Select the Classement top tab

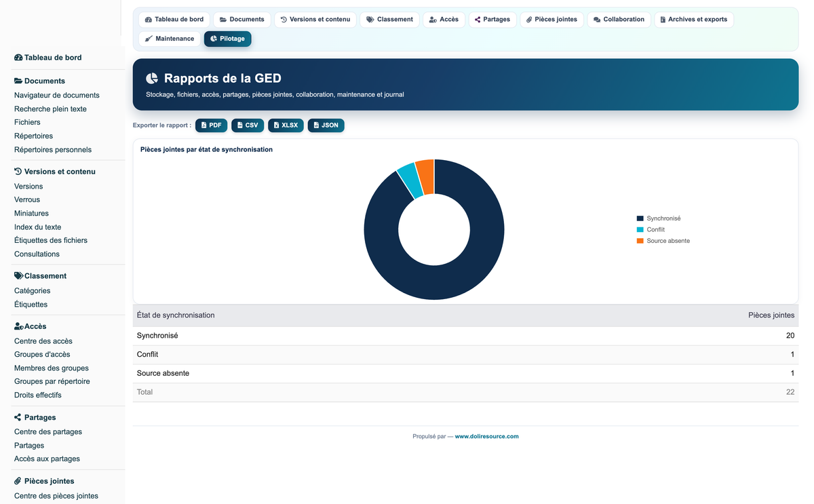pos(389,20)
